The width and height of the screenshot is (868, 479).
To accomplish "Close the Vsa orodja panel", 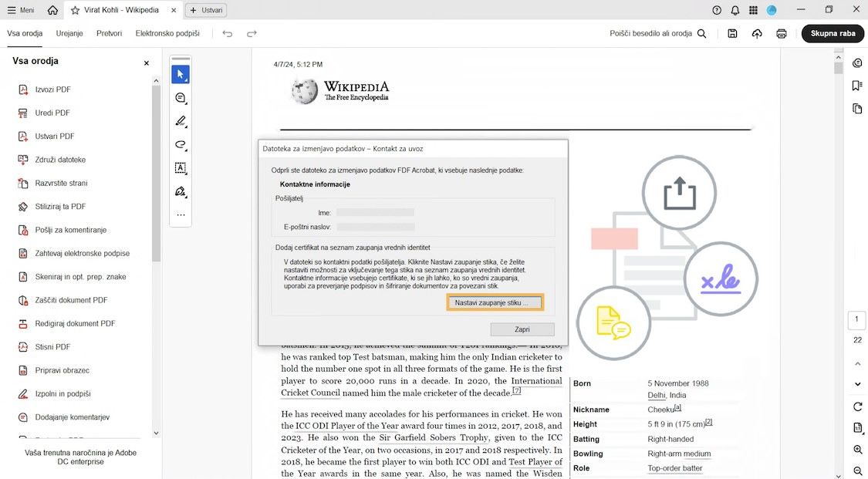I will point(146,63).
